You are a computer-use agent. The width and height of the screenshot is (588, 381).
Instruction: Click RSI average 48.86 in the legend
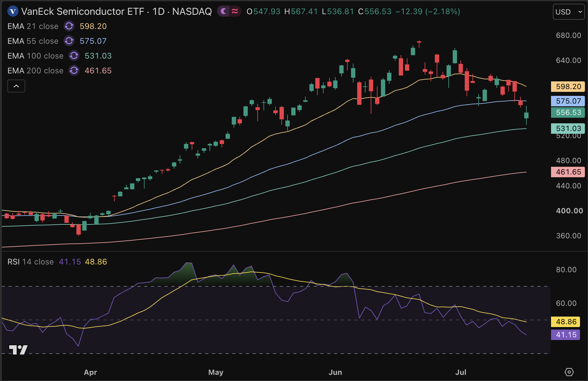click(96, 262)
